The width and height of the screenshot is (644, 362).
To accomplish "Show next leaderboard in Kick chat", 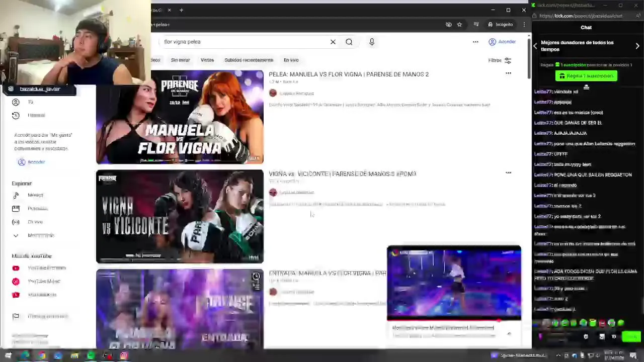I will 637,46.
